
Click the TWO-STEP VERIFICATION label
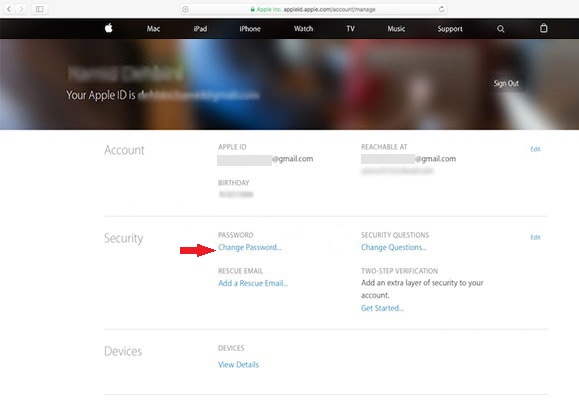pos(399,271)
